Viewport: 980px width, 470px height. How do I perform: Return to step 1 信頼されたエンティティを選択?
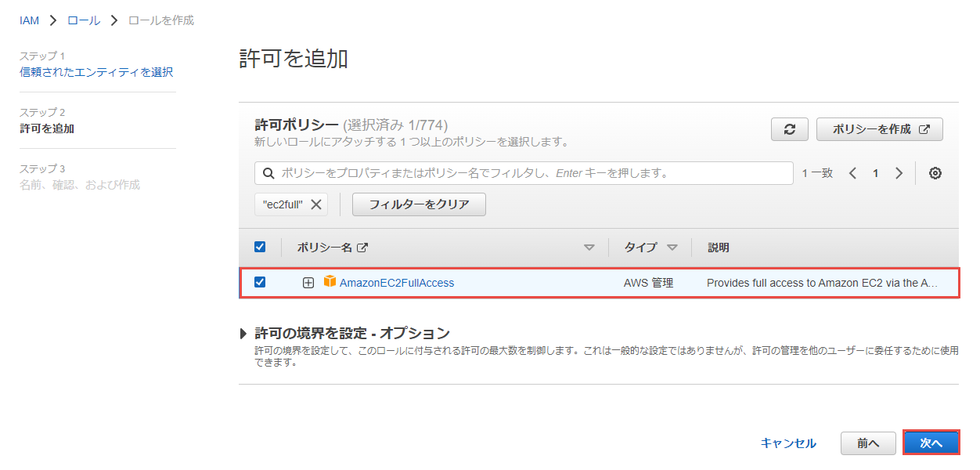click(96, 72)
